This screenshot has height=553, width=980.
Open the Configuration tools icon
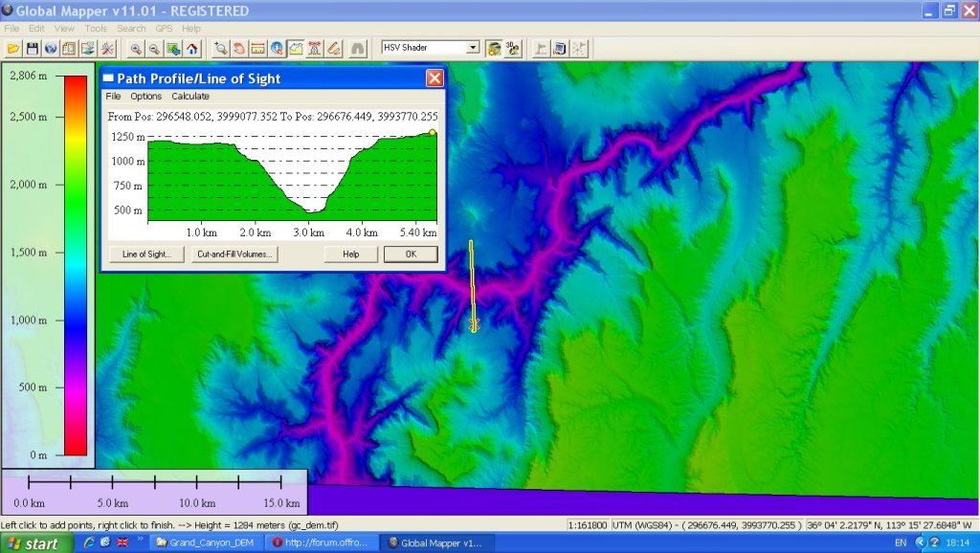point(106,48)
